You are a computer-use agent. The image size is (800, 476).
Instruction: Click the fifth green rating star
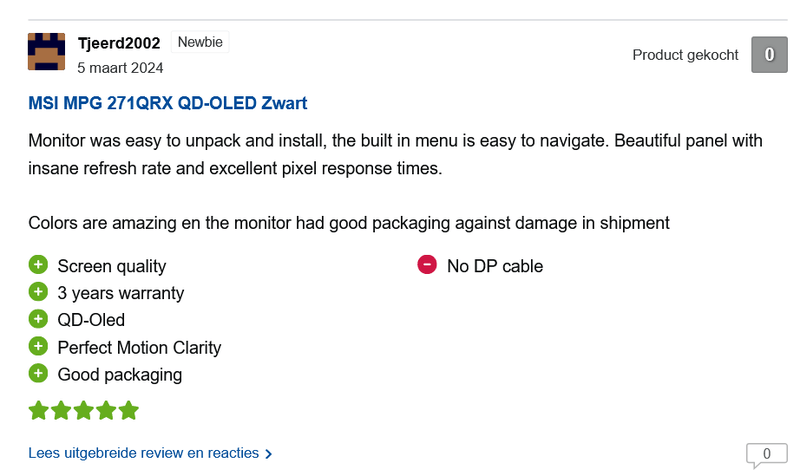coord(128,410)
